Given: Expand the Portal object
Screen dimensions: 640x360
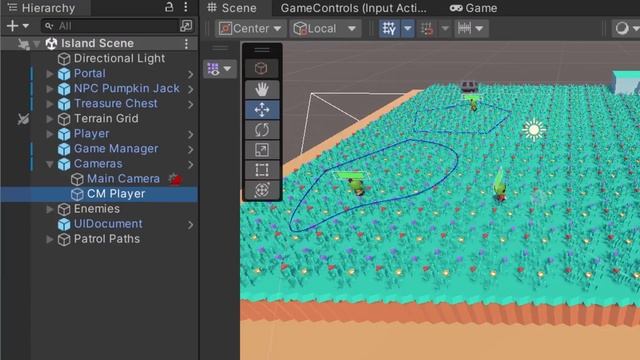Looking at the screenshot, I should coord(50,73).
